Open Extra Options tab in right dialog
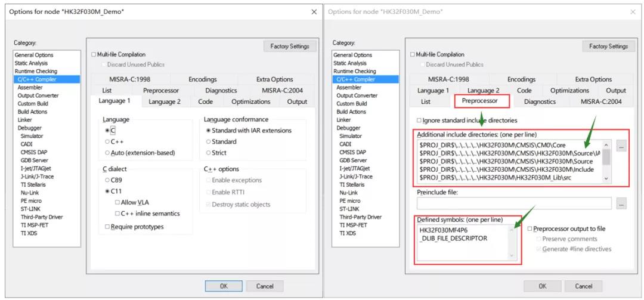Screen dimensions: 644x300 tap(593, 79)
